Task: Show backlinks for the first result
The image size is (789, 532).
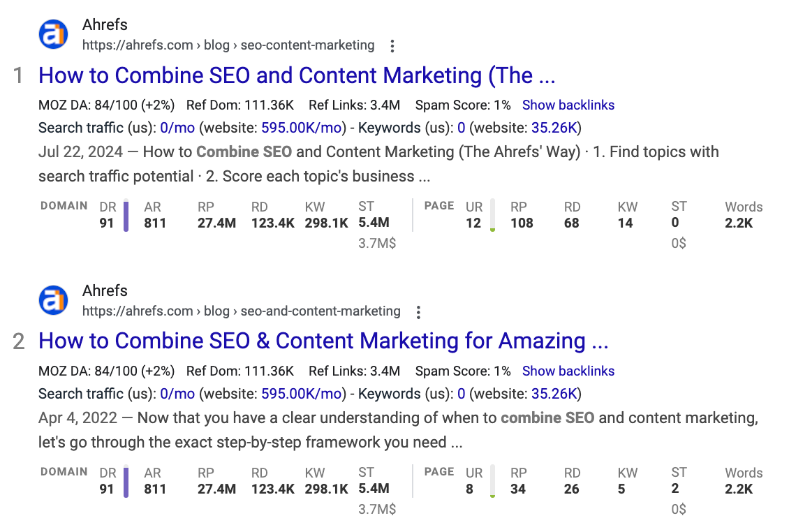Action: click(x=568, y=105)
